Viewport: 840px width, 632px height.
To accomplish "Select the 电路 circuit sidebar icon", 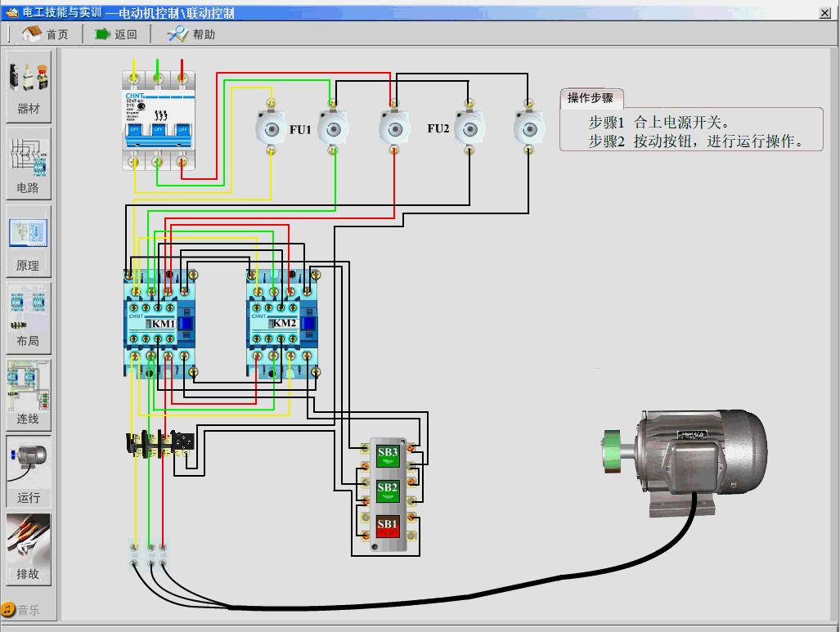I will (x=29, y=164).
